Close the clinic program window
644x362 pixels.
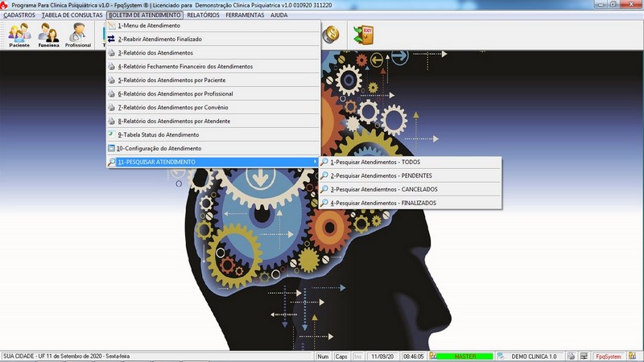(x=632, y=4)
